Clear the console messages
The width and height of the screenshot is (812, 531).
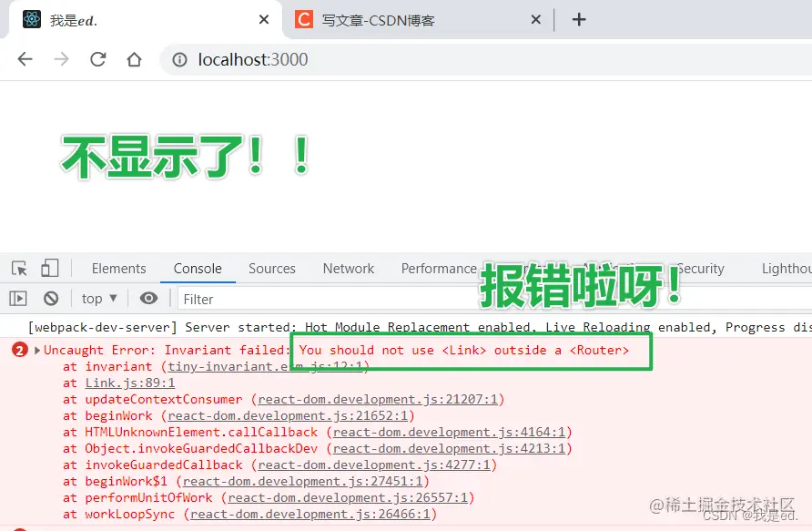click(51, 298)
